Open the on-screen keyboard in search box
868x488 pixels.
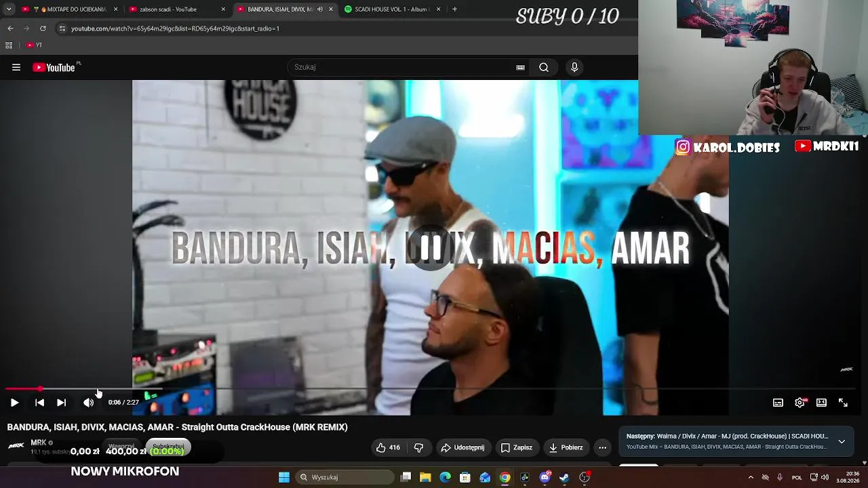(x=520, y=67)
